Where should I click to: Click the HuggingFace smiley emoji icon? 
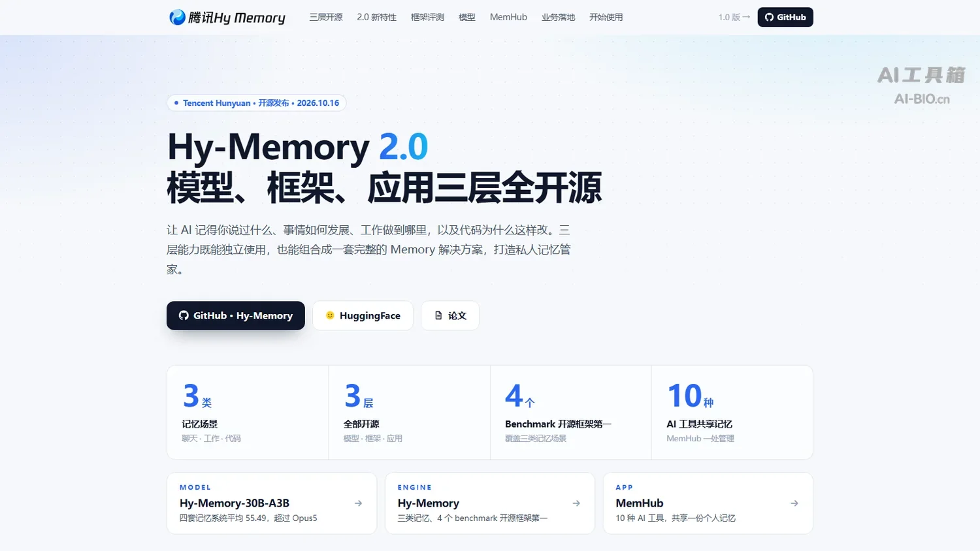point(330,315)
